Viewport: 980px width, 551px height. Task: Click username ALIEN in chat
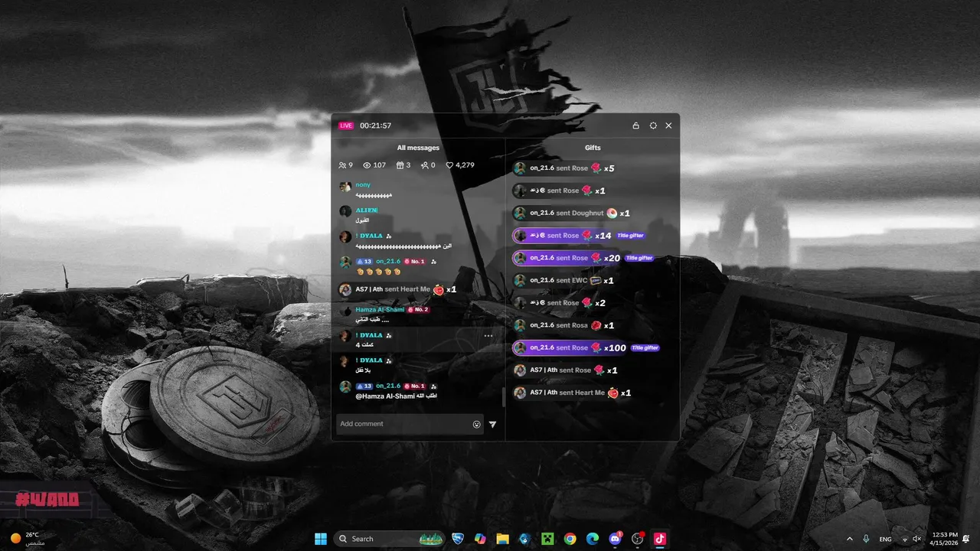pyautogui.click(x=367, y=210)
